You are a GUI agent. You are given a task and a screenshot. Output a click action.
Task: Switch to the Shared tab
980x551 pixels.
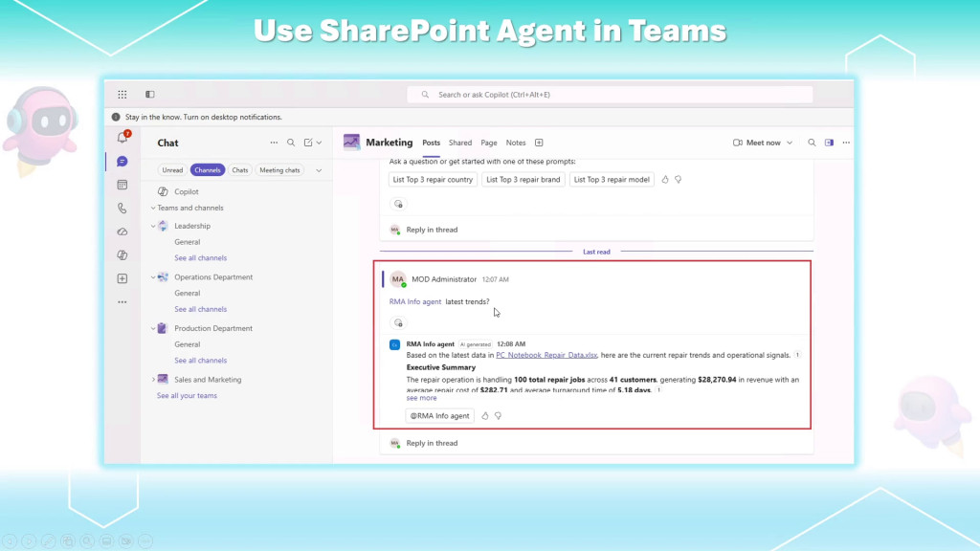[460, 143]
